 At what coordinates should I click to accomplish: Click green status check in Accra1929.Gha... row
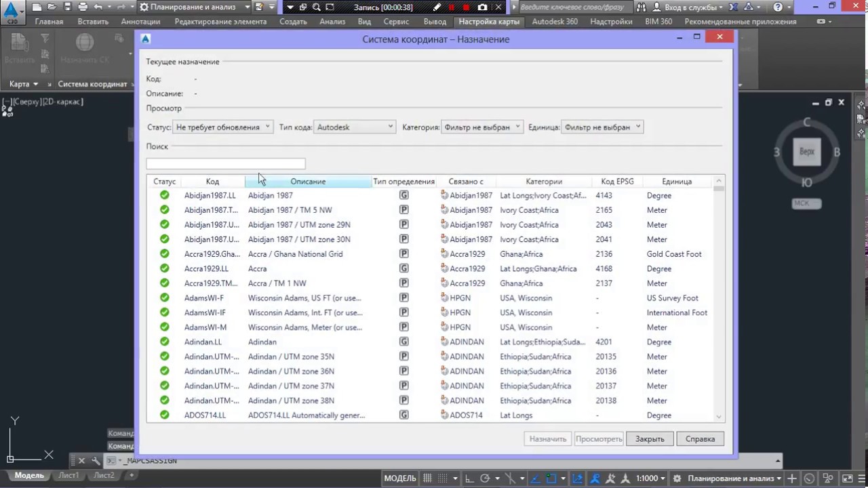click(164, 253)
